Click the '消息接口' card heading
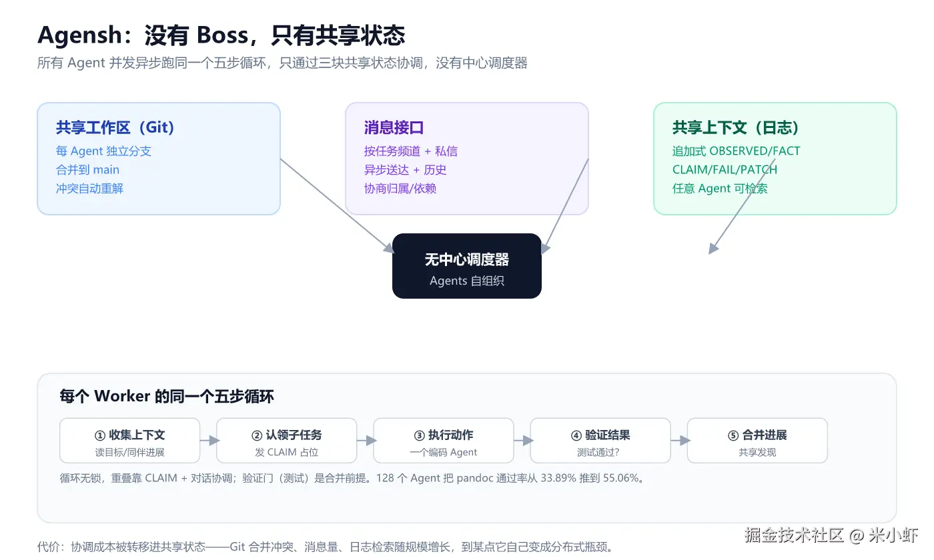934x560 pixels. [394, 127]
